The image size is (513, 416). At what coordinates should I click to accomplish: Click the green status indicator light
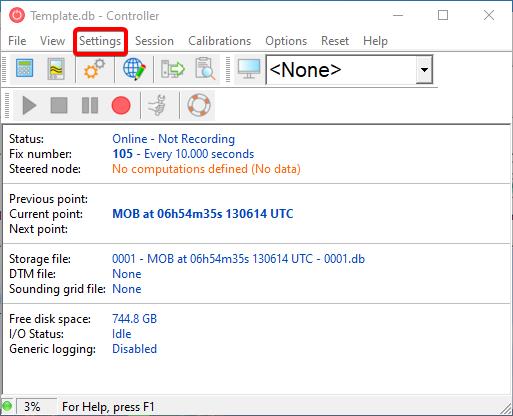coord(7,407)
